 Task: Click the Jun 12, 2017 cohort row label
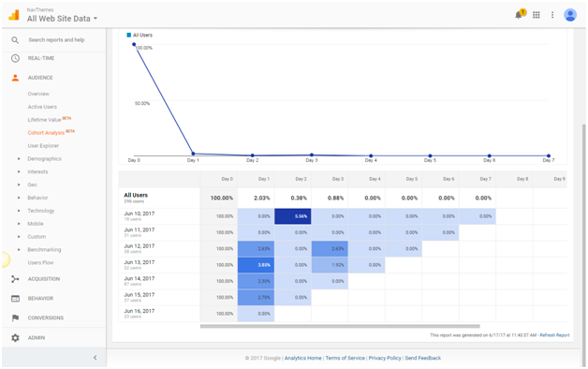click(140, 246)
